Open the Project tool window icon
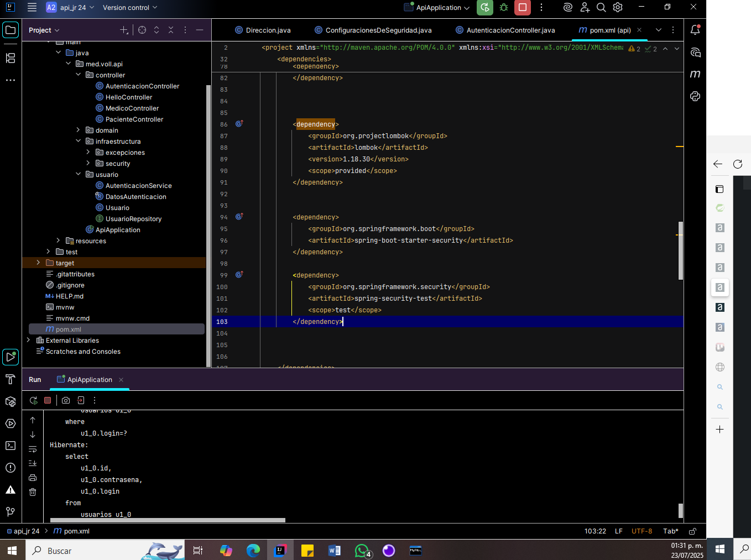Screen dimensions: 751x560 tap(11, 30)
